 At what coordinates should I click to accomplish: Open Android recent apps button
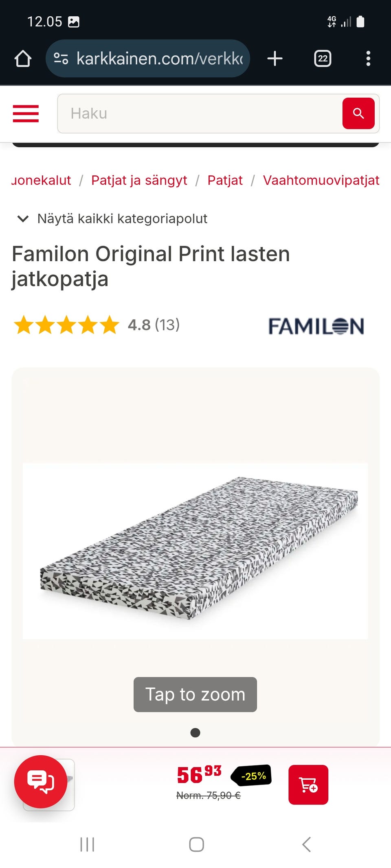[x=87, y=844]
